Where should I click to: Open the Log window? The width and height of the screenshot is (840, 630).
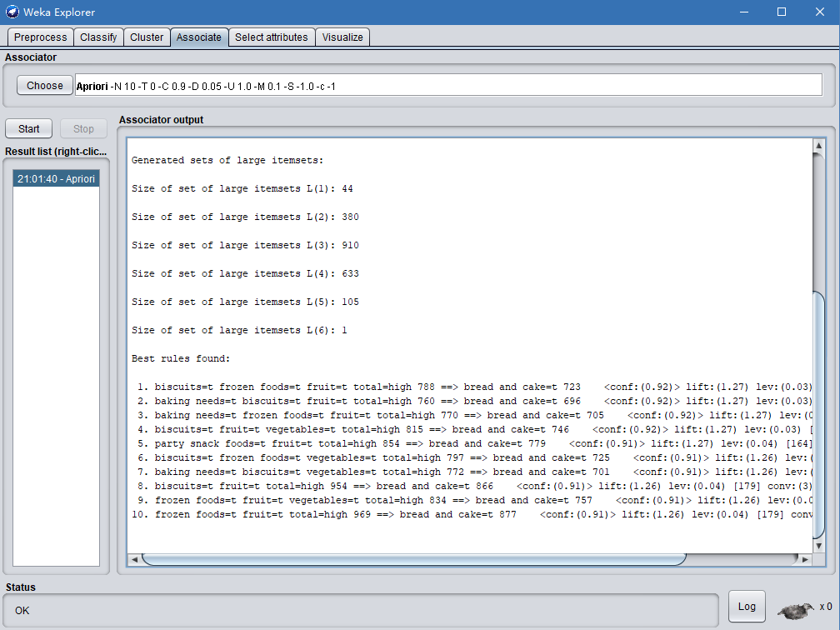point(747,607)
